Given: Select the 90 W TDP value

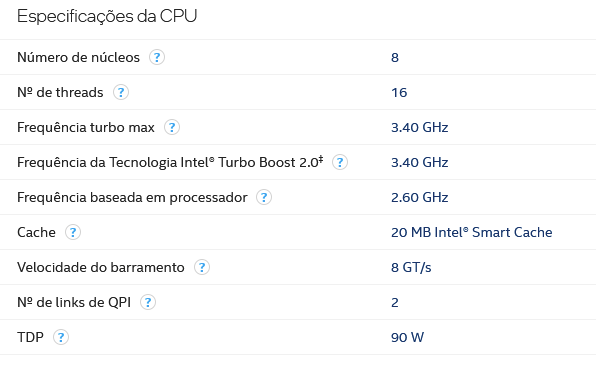Looking at the screenshot, I should click(407, 337).
